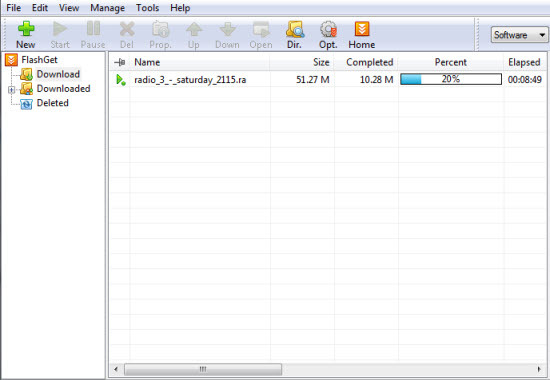Viewport: 550px width, 380px height.
Task: Open the View menu
Action: pyautogui.click(x=69, y=8)
